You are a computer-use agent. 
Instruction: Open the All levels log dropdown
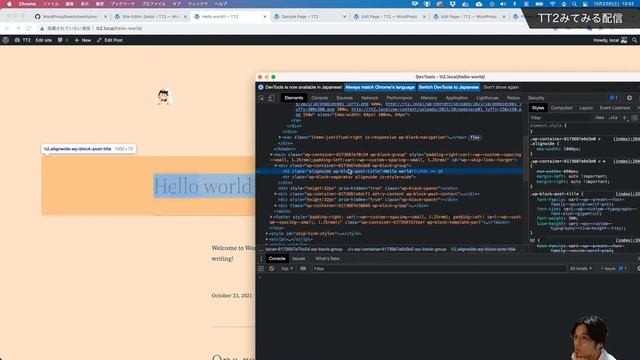coord(580,269)
